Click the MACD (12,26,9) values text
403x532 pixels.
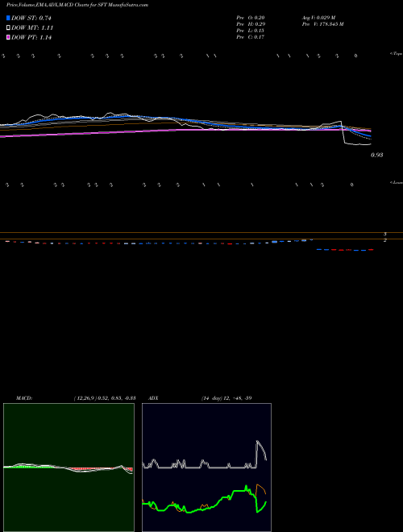pyautogui.click(x=105, y=398)
